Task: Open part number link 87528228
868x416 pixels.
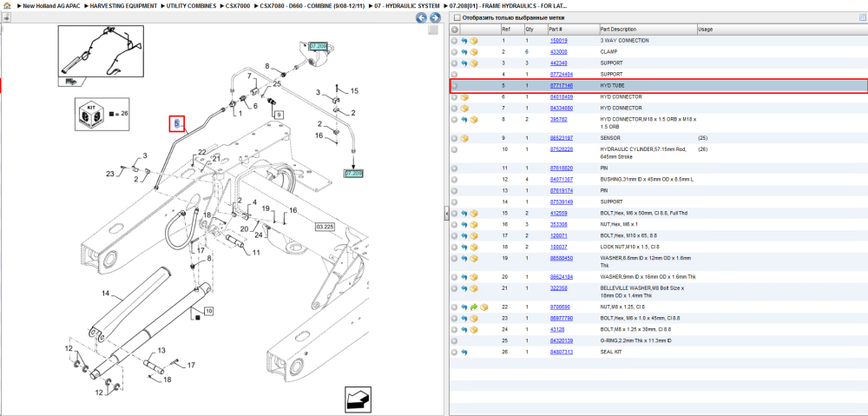Action: click(562, 149)
